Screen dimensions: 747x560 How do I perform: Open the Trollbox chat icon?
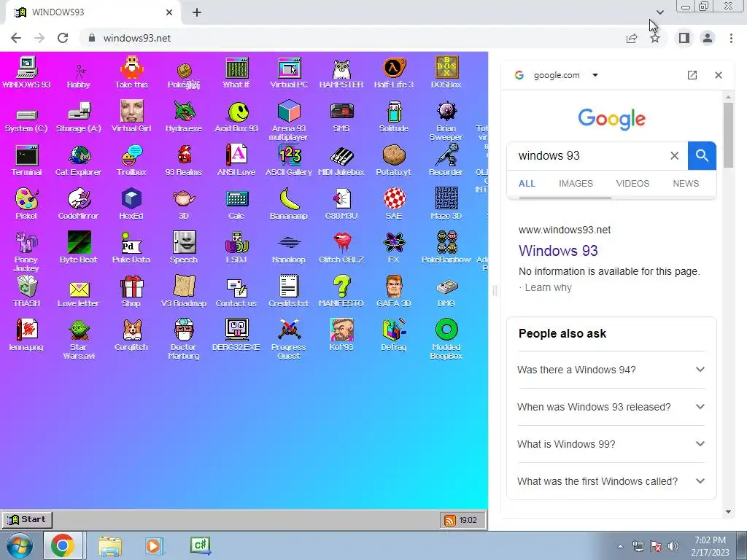[x=131, y=160]
